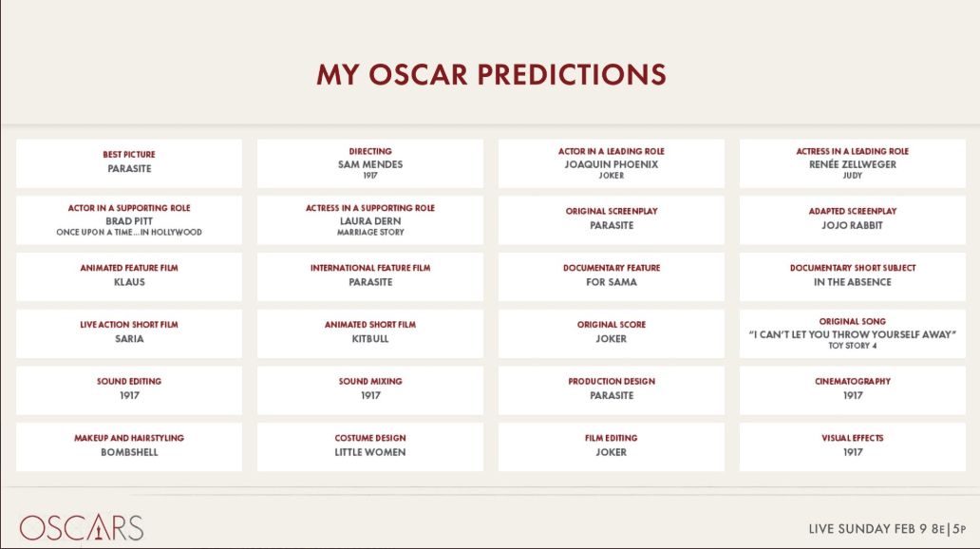
Task: Select Original Screenplay prediction card
Action: click(612, 219)
